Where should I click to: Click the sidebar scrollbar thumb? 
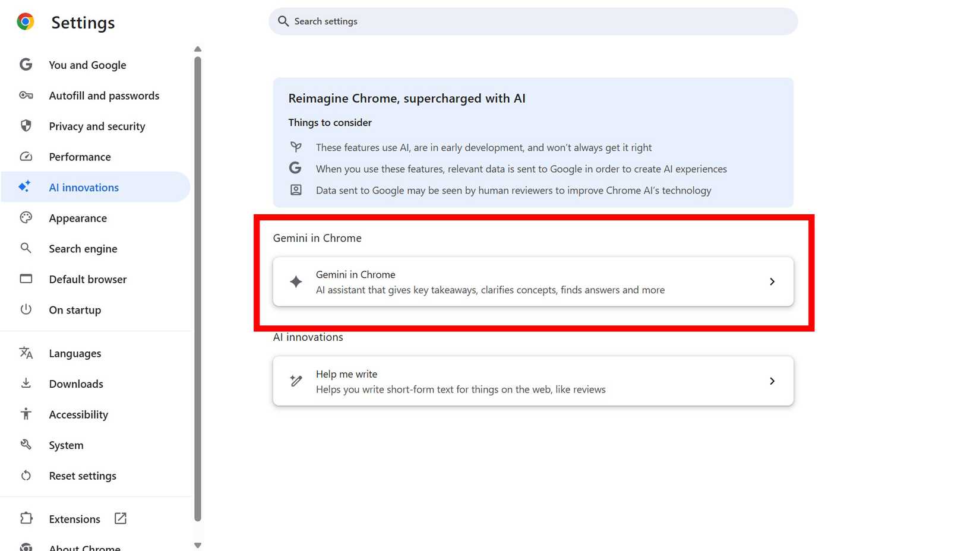click(x=198, y=289)
